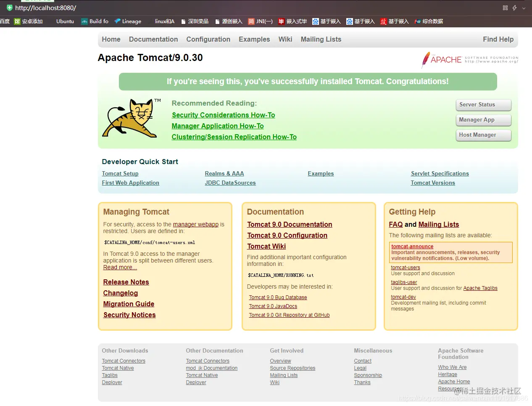Open First Web Application link

tap(130, 183)
